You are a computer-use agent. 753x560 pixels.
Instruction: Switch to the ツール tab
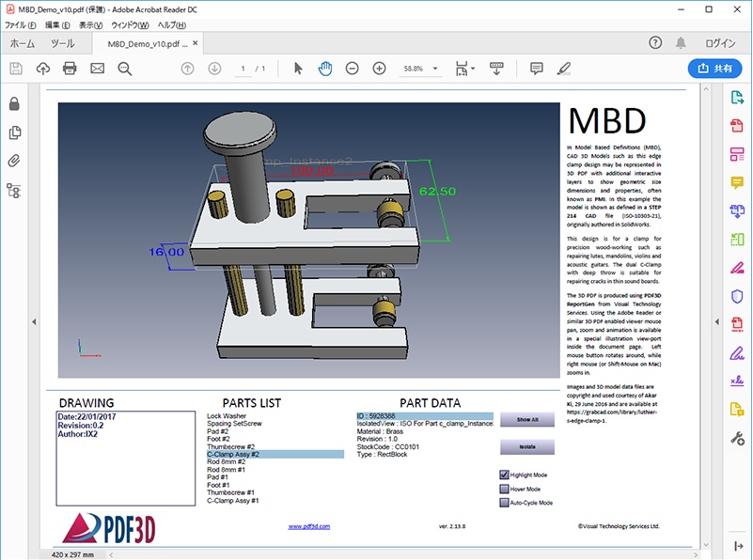63,43
